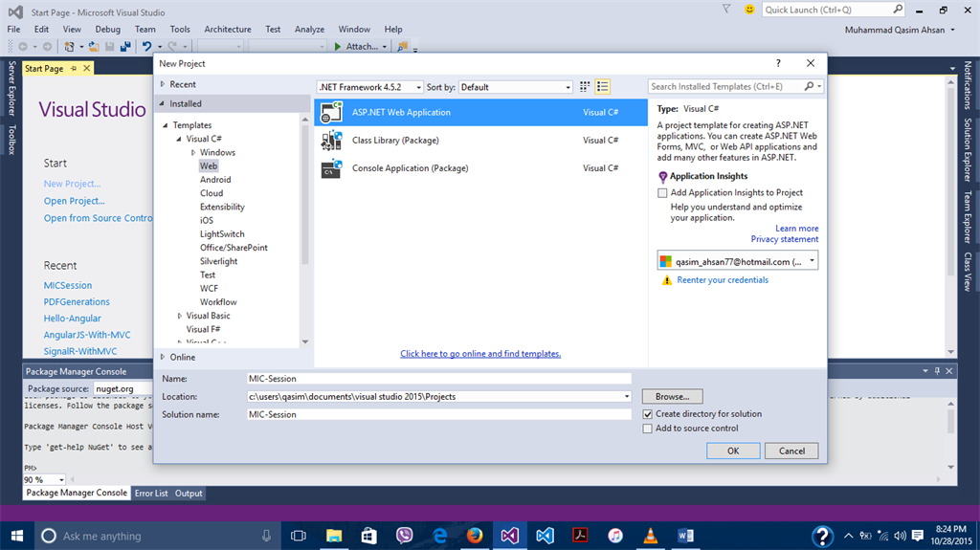Click the Quick Launch search box
The width and height of the screenshot is (980, 550).
[x=833, y=10]
